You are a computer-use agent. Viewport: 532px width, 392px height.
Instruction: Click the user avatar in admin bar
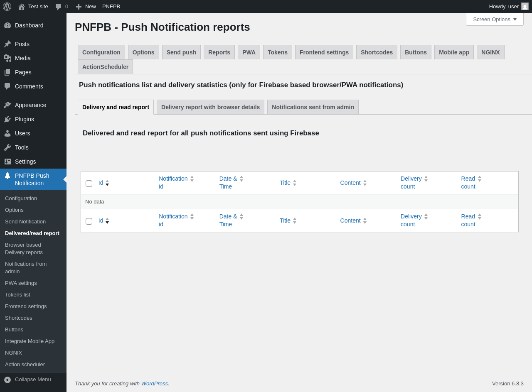coord(525,7)
